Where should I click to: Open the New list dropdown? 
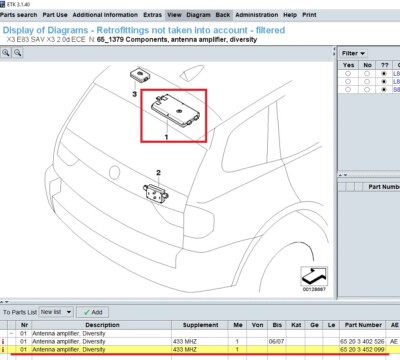[56, 312]
